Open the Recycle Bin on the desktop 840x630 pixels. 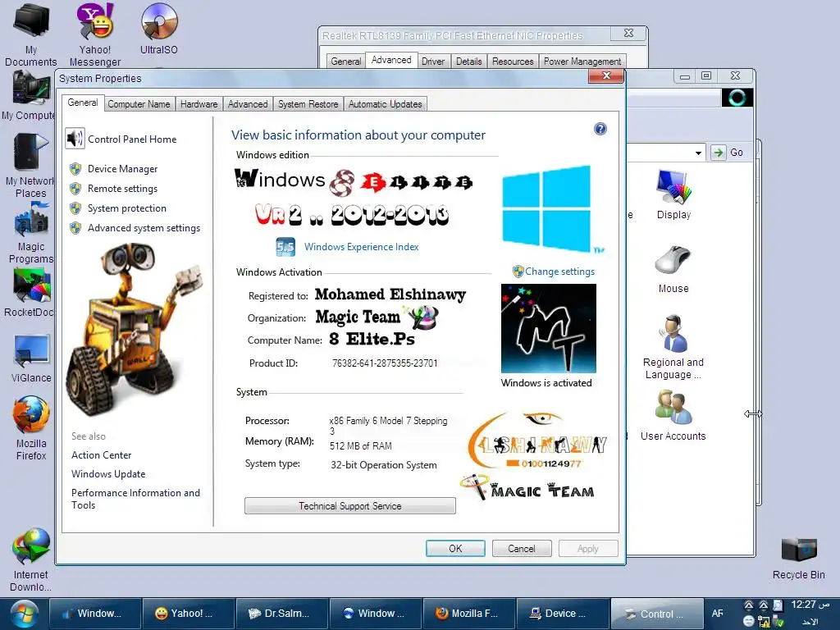799,559
